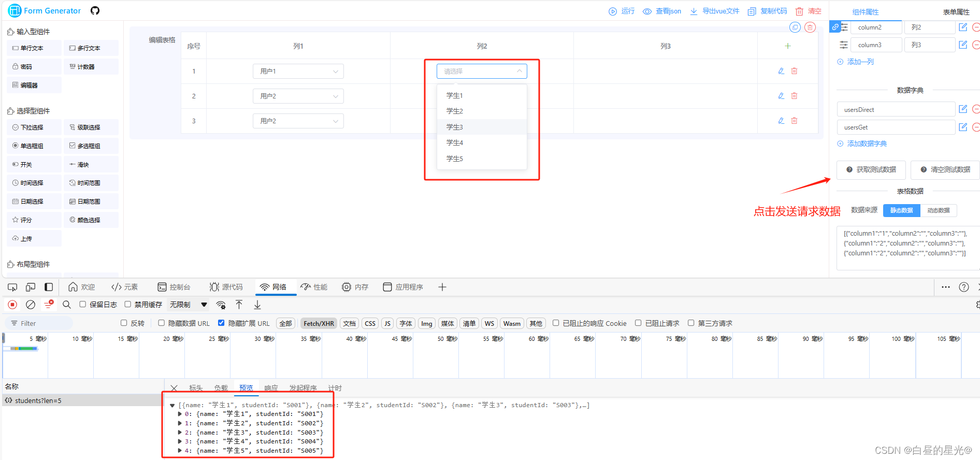
Task: Click 获取测试数据 button
Action: tap(871, 169)
